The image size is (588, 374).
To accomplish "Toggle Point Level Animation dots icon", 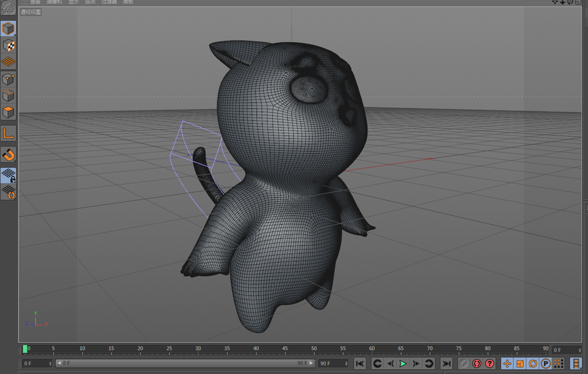I will point(558,363).
